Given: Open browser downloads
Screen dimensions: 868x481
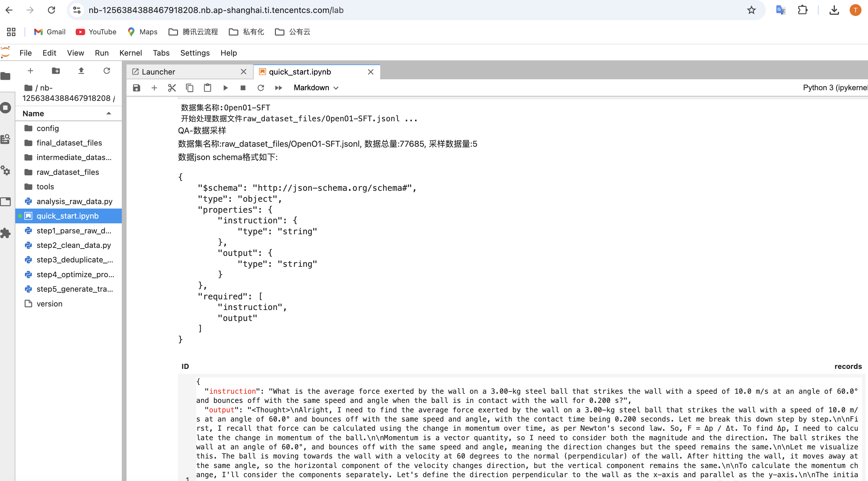Looking at the screenshot, I should [x=834, y=10].
